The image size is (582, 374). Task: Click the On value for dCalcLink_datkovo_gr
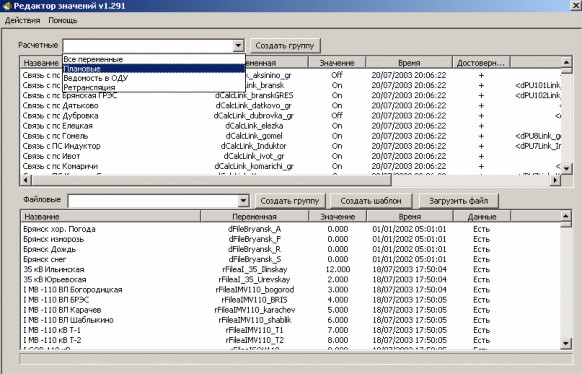(x=337, y=105)
